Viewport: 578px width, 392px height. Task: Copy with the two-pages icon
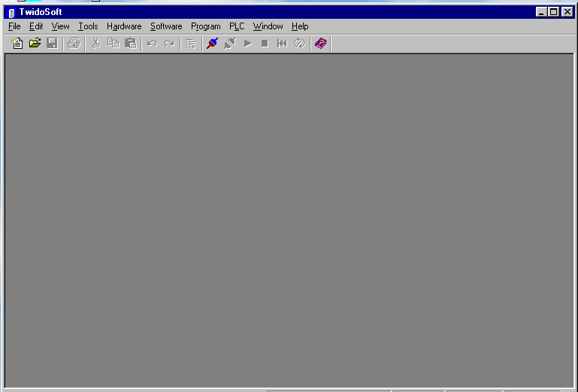[x=113, y=44]
